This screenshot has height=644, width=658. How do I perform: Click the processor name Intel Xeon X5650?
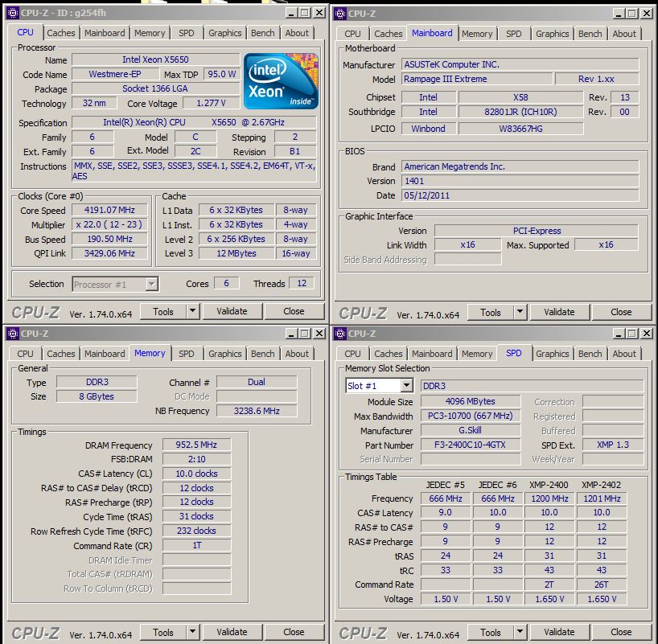(x=155, y=59)
